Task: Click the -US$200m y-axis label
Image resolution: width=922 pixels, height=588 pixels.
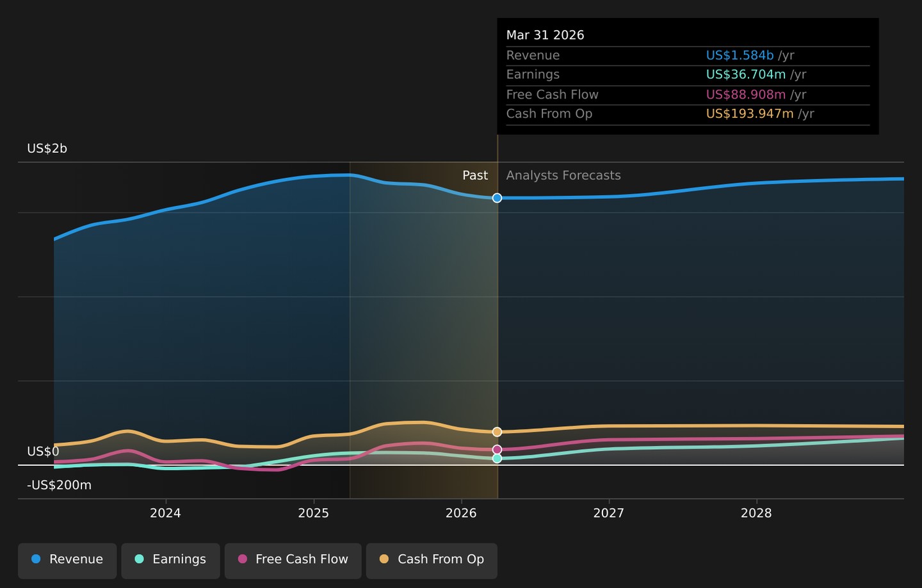Action: pos(59,485)
